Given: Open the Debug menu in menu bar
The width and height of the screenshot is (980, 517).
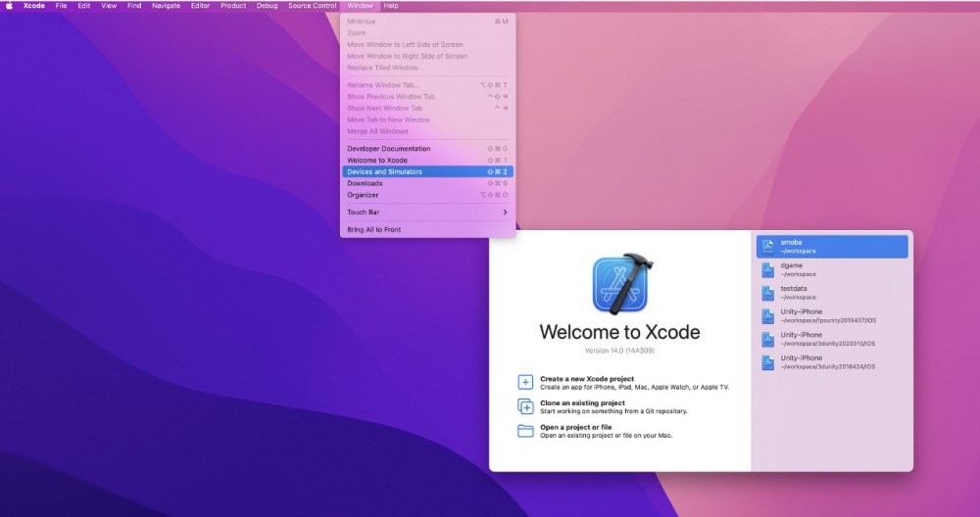Looking at the screenshot, I should [x=267, y=6].
